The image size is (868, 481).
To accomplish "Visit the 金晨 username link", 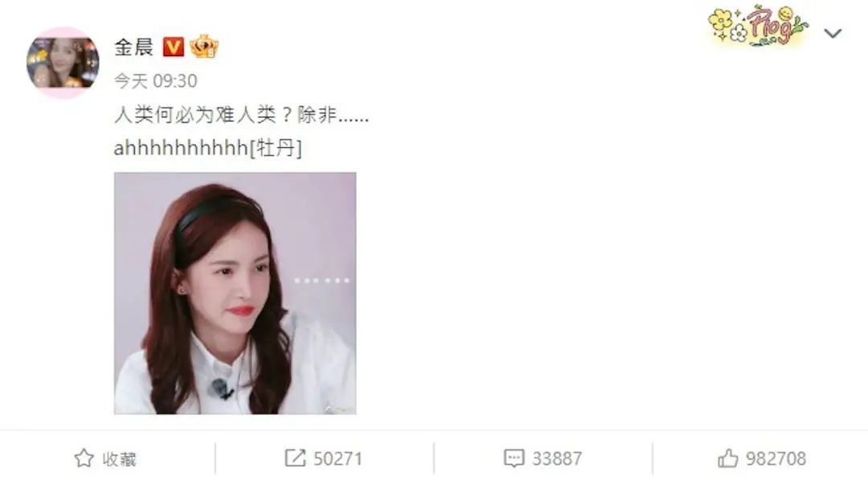I will click(133, 47).
